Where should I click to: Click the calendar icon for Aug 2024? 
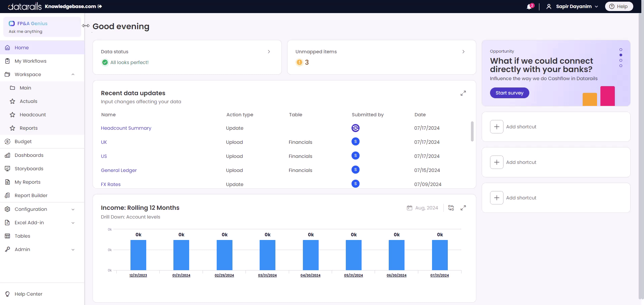pyautogui.click(x=409, y=208)
